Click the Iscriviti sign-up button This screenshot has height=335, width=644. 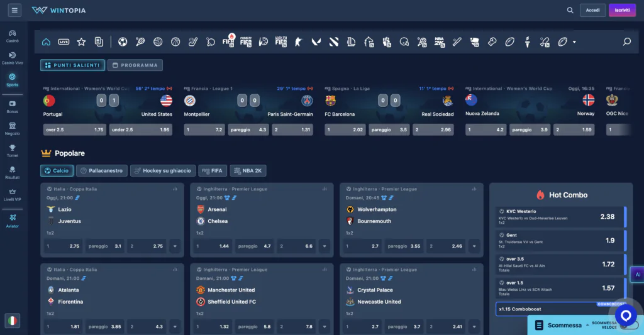(622, 10)
